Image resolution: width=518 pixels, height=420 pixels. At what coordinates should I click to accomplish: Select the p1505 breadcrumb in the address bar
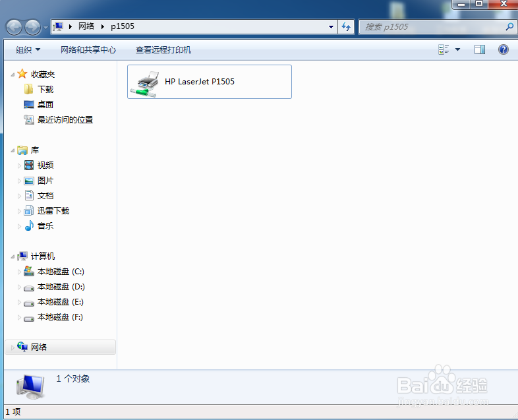pyautogui.click(x=123, y=26)
